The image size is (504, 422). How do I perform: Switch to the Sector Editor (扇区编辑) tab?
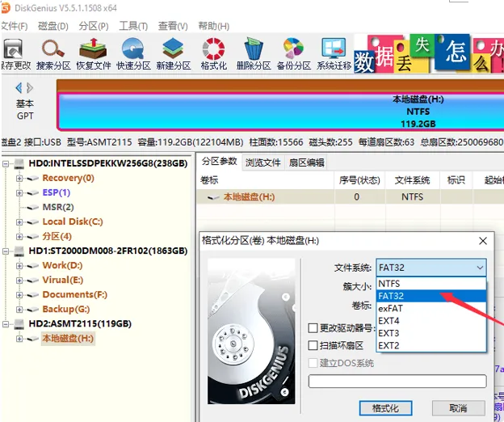306,162
